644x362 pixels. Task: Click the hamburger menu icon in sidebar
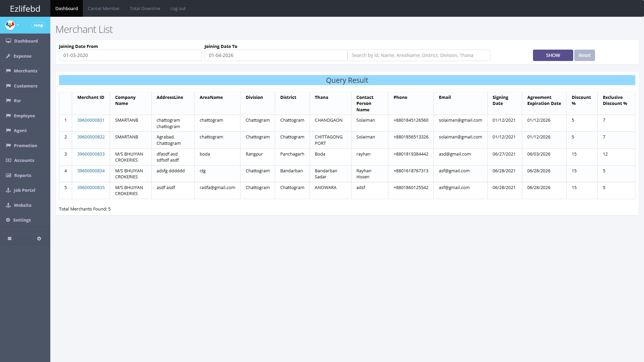(x=9, y=239)
